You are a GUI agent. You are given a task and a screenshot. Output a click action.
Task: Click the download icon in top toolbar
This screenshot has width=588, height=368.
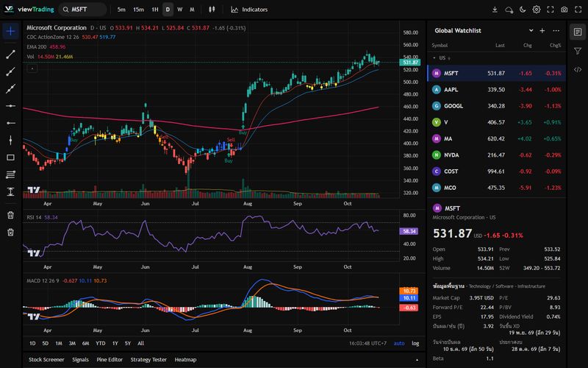(495, 10)
